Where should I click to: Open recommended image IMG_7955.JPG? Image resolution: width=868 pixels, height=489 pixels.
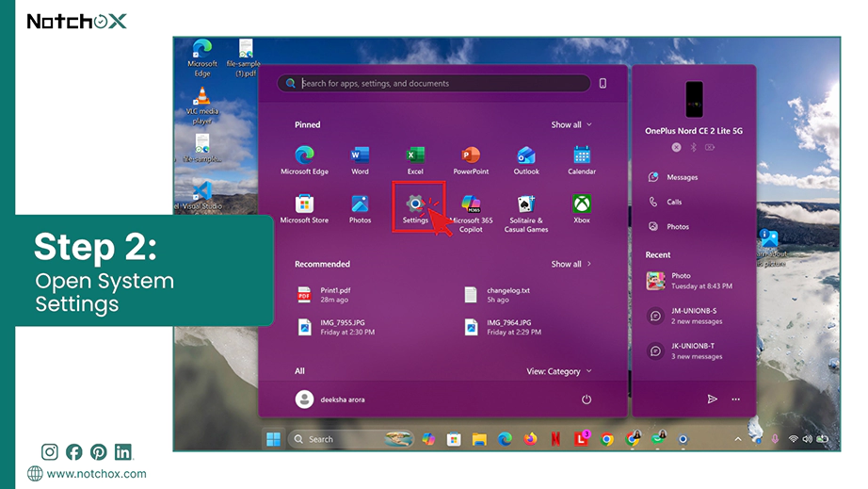point(336,327)
